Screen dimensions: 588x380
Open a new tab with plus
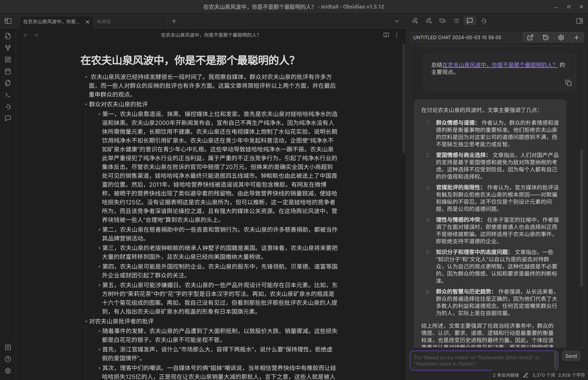[x=174, y=21]
